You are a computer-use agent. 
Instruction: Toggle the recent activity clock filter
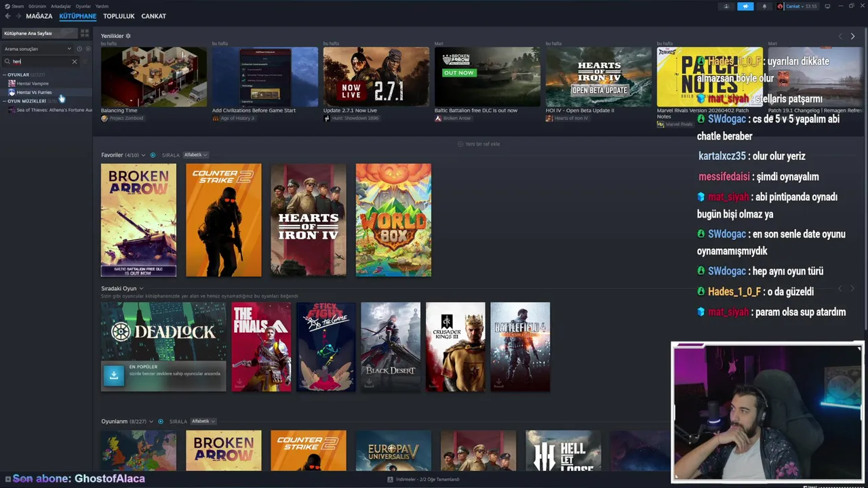pos(79,49)
